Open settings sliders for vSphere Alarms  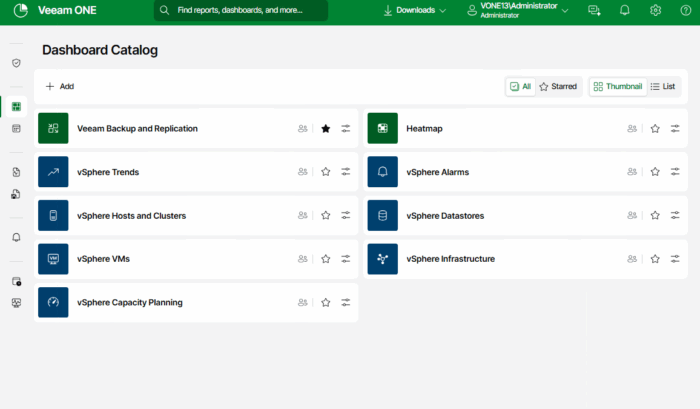[675, 171]
